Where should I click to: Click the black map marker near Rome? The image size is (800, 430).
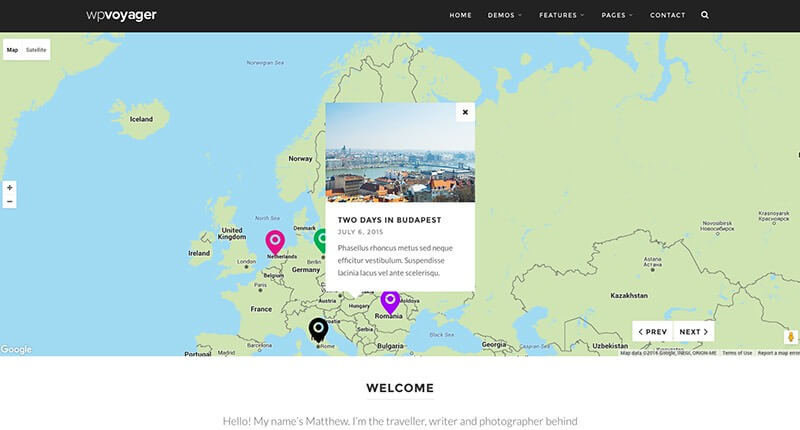(318, 328)
